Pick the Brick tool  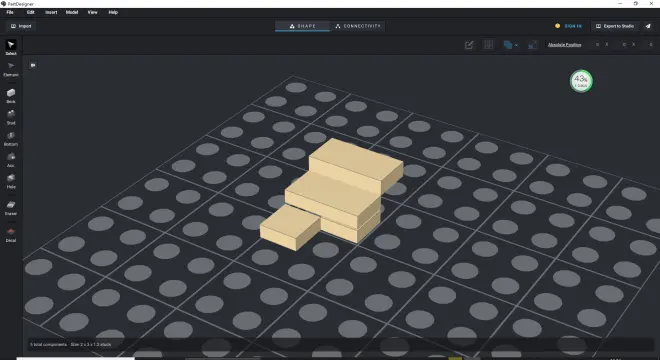pos(11,96)
